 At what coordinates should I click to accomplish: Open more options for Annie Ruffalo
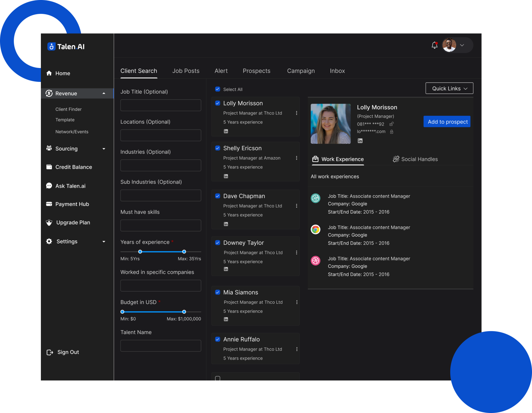tap(297, 349)
